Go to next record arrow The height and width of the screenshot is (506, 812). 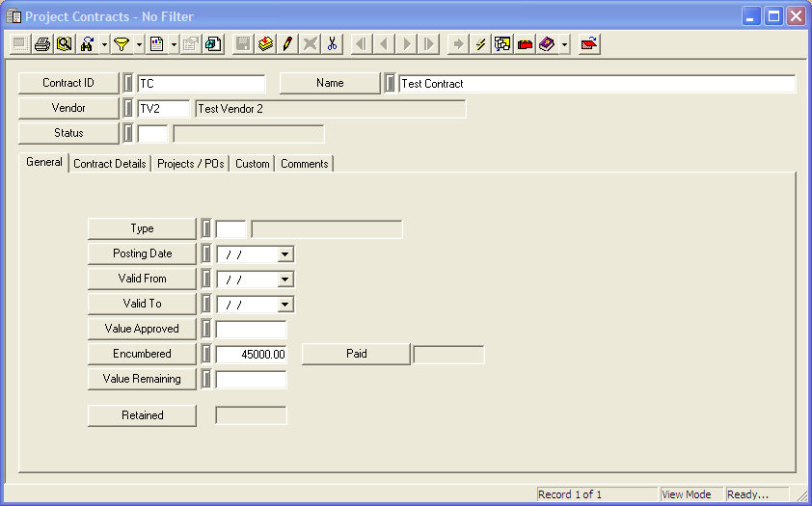pyautogui.click(x=407, y=44)
